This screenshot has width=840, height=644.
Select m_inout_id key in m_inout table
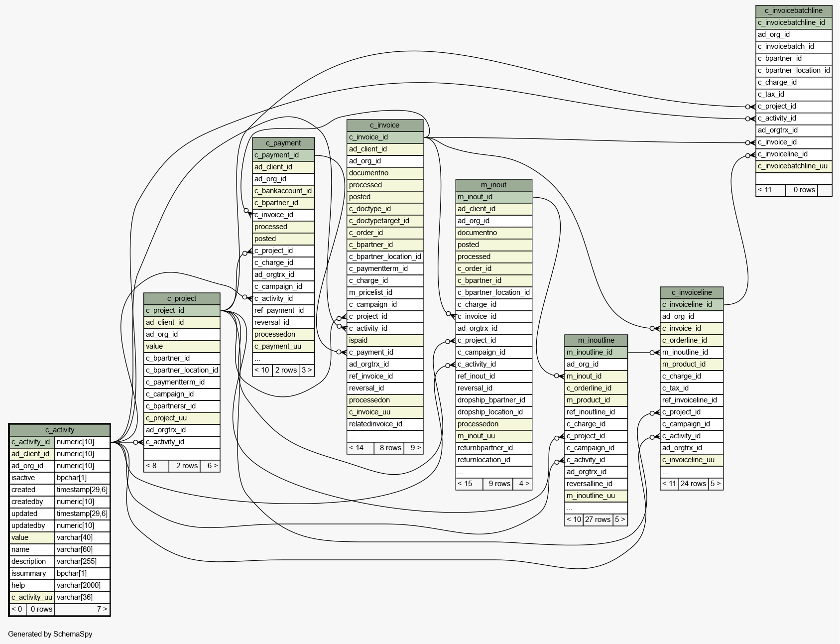pos(494,197)
